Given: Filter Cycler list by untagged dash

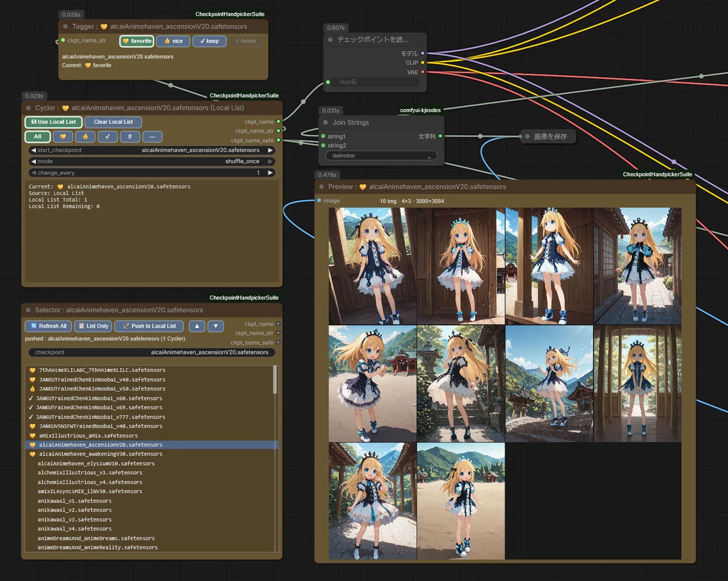Looking at the screenshot, I should pyautogui.click(x=152, y=136).
